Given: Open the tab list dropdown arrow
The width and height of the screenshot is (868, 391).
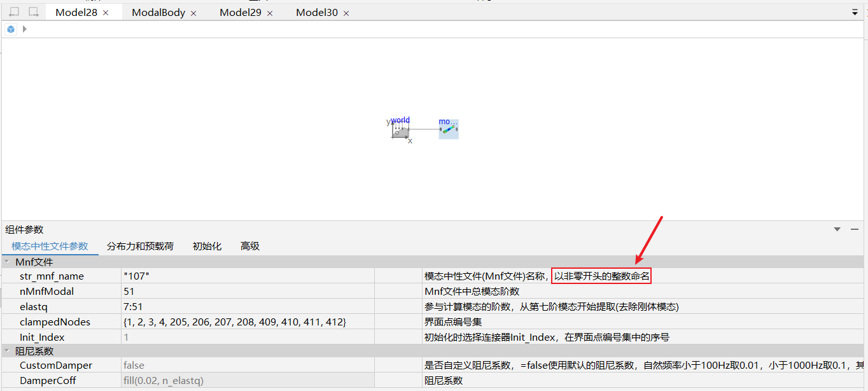Looking at the screenshot, I should [x=855, y=12].
